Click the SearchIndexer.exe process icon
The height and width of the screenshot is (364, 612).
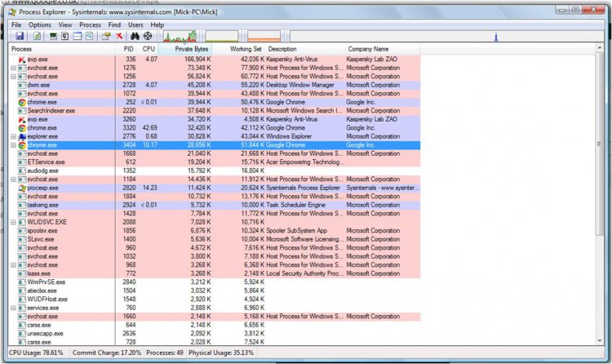tap(22, 111)
